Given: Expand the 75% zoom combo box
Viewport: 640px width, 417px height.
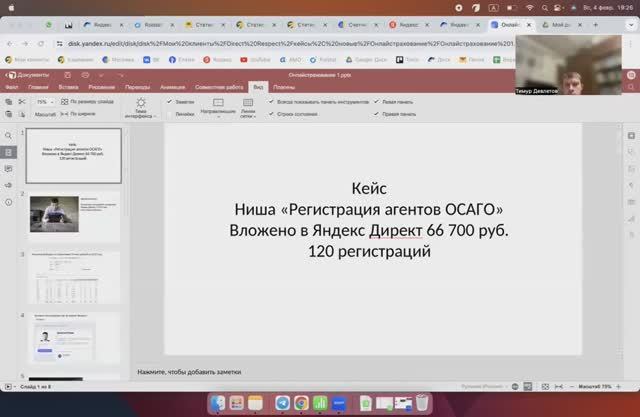Looking at the screenshot, I should point(45,102).
